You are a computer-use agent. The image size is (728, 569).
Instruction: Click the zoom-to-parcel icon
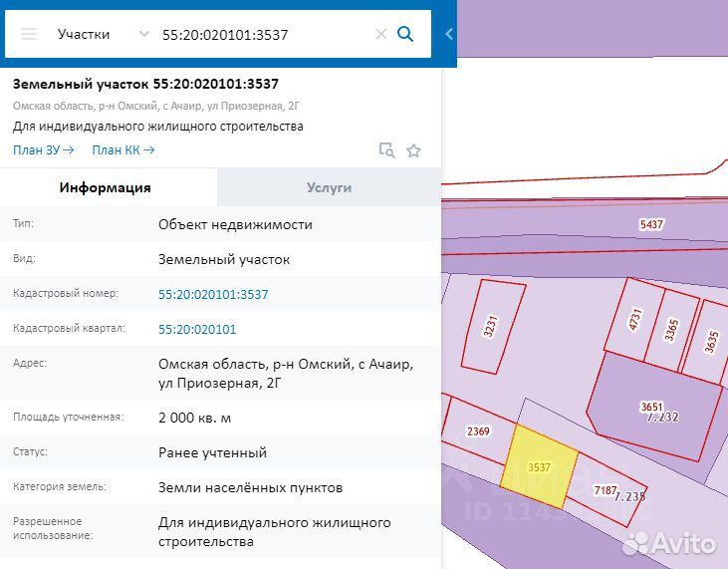386,150
